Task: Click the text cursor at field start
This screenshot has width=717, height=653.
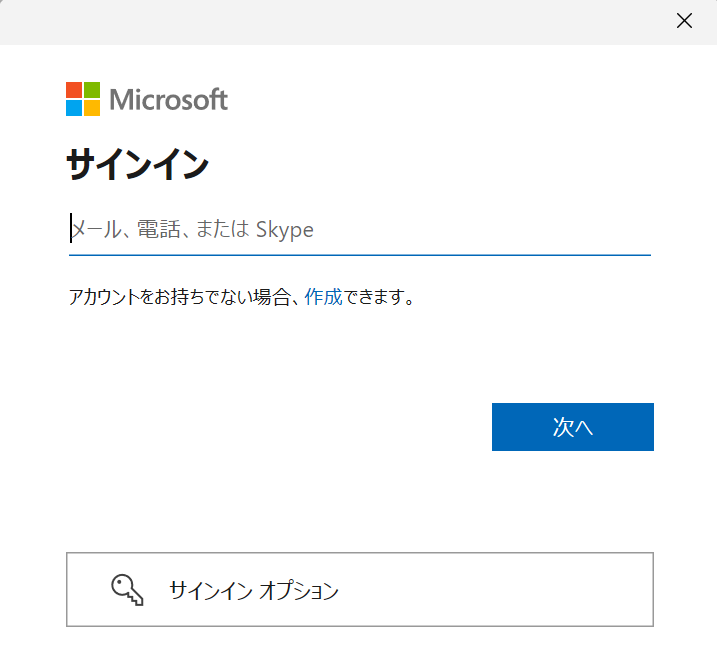Action: point(71,228)
